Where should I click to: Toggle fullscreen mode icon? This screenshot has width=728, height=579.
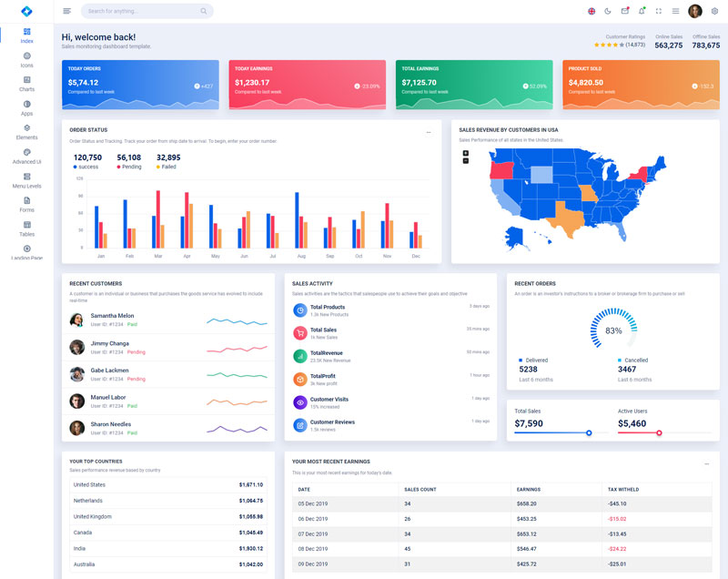(659, 11)
